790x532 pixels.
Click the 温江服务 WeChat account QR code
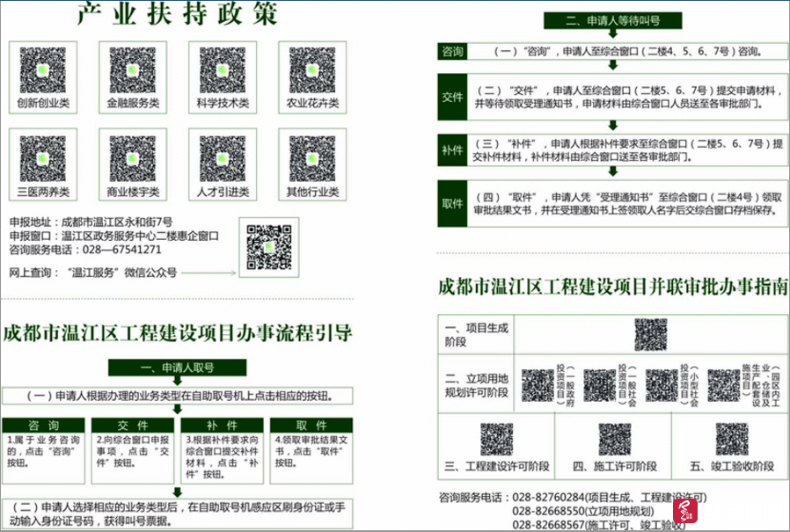click(x=268, y=245)
